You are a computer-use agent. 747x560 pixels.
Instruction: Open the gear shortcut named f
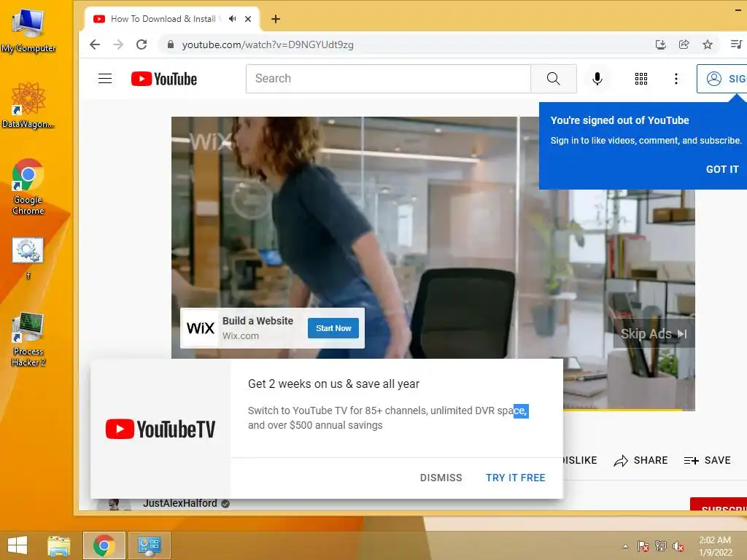pos(28,257)
